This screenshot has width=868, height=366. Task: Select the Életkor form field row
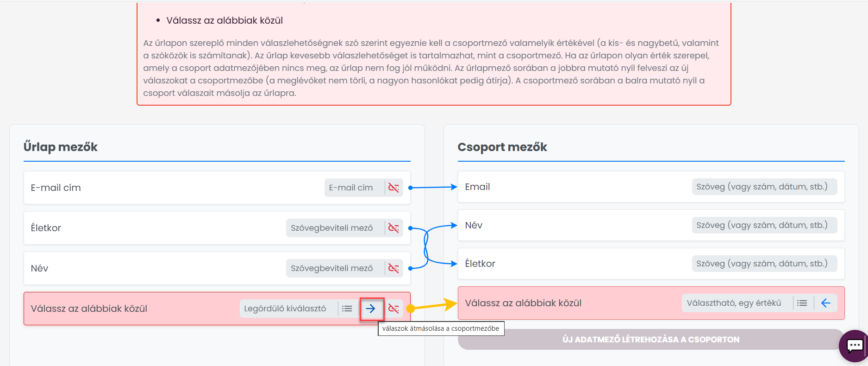coord(217,228)
